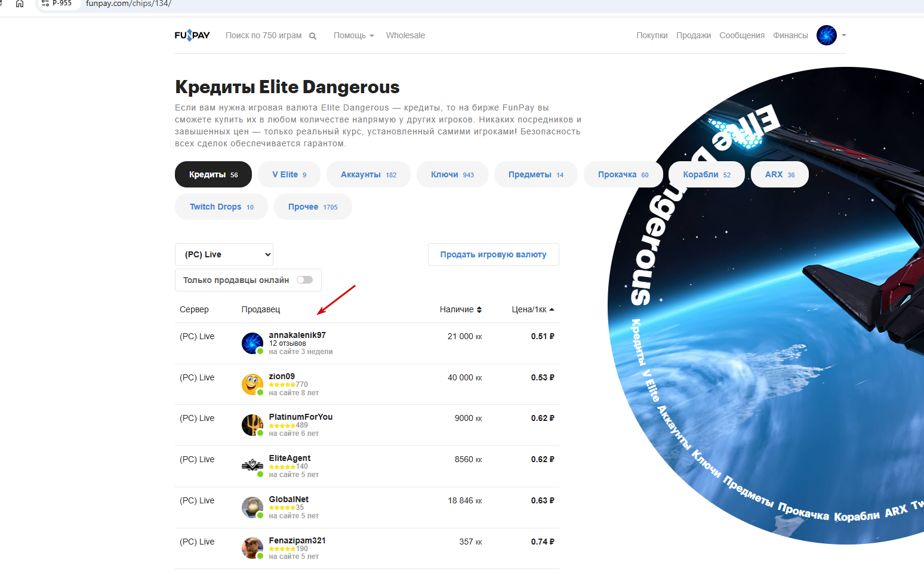Select Fenazipam321 stock 357 кк

click(470, 542)
